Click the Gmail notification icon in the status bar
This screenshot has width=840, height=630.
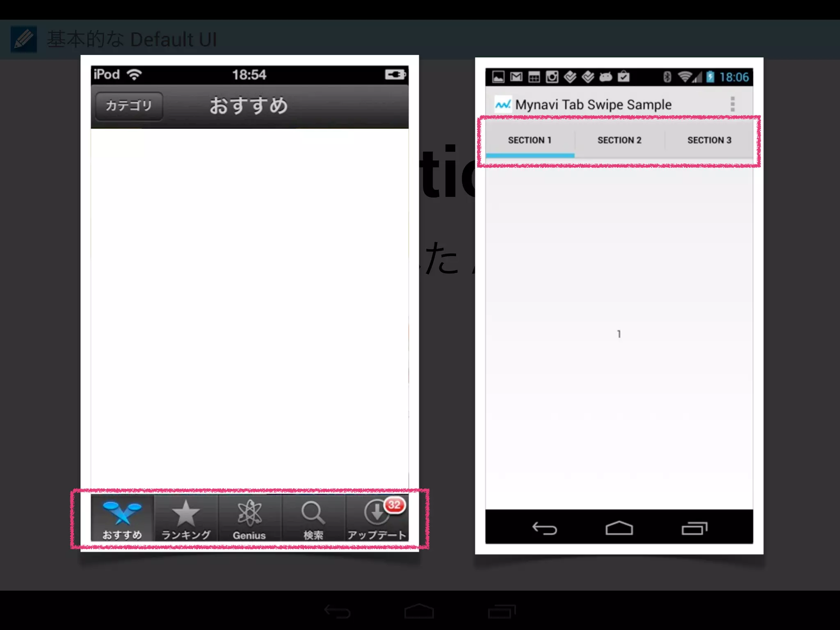point(516,77)
